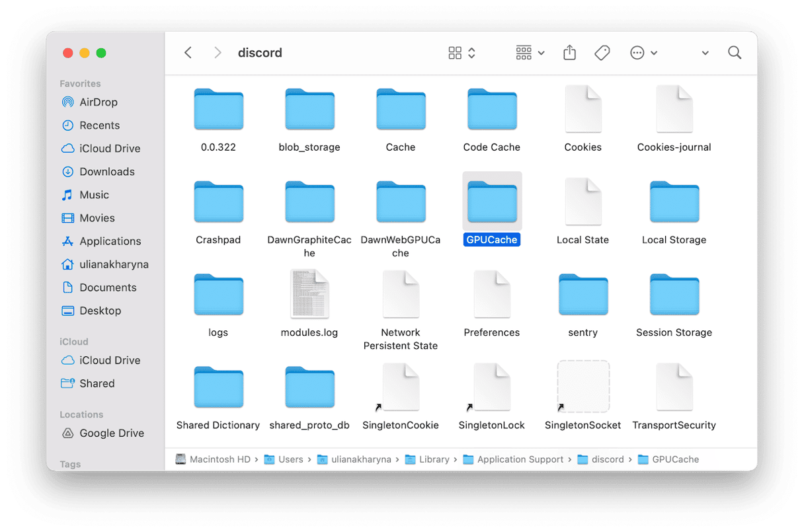Expand the Group By dropdown
The height and width of the screenshot is (532, 804).
click(530, 53)
